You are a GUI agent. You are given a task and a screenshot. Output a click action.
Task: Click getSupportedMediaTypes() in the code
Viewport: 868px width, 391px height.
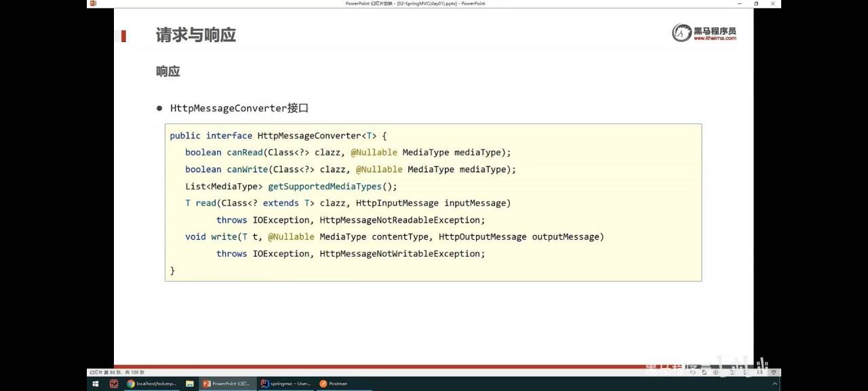(x=332, y=186)
